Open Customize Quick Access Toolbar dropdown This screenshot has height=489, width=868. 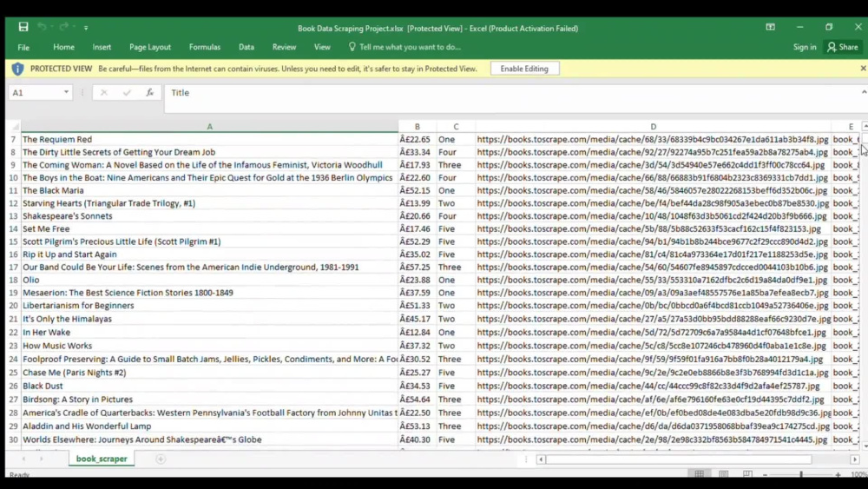click(86, 28)
